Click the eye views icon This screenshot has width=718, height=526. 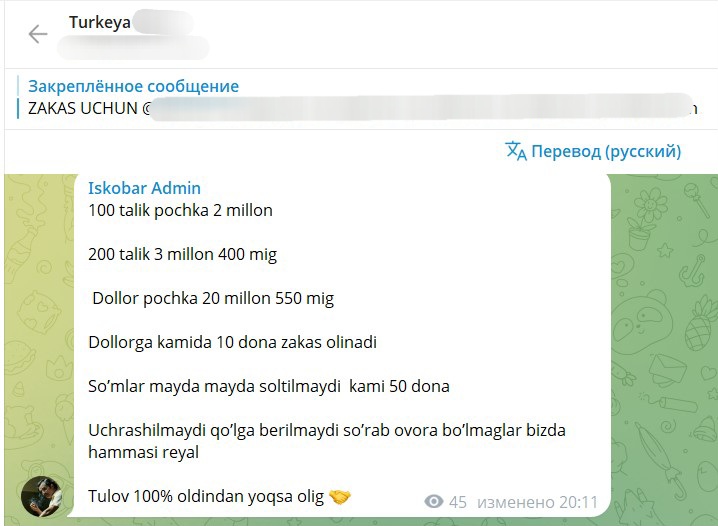[434, 501]
